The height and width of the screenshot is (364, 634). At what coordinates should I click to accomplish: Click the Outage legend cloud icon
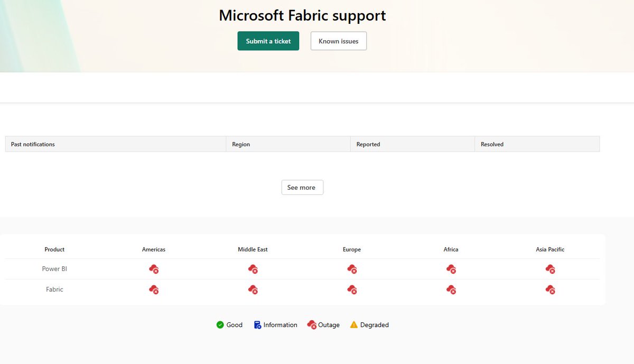click(312, 325)
